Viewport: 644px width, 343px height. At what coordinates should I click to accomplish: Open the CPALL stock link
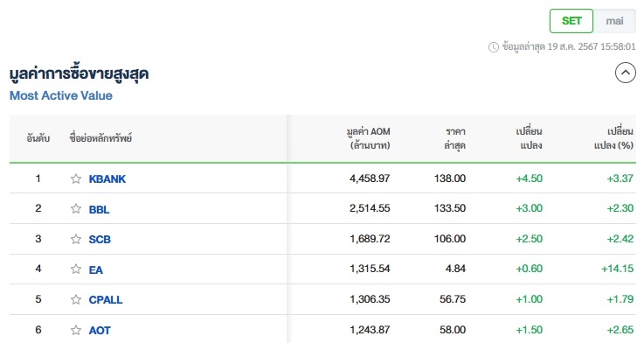tap(106, 300)
